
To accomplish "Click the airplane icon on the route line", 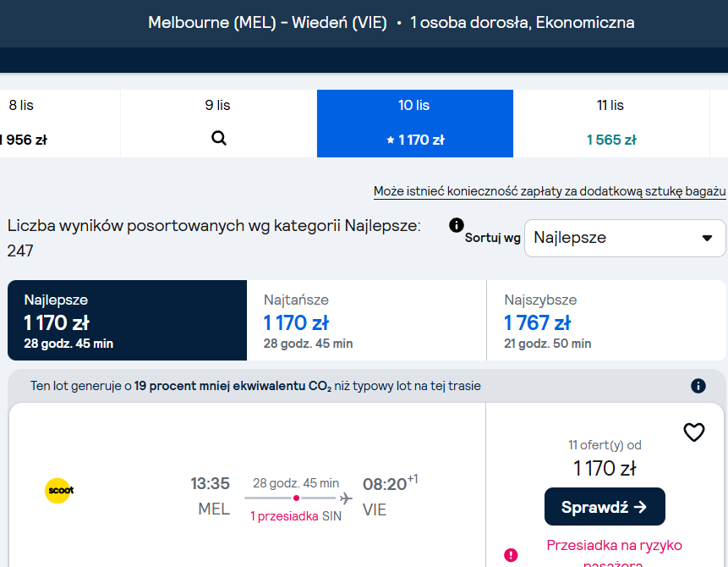I will click(346, 498).
